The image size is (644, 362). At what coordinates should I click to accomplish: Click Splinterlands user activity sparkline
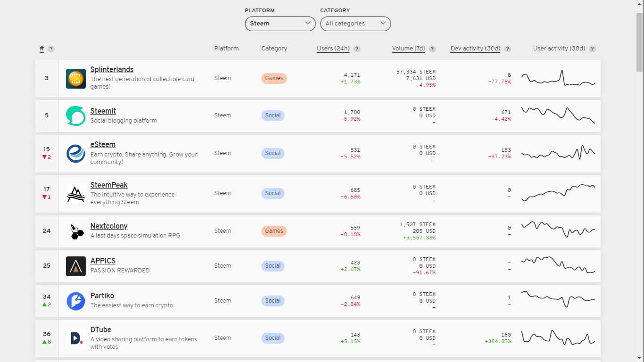coord(558,78)
